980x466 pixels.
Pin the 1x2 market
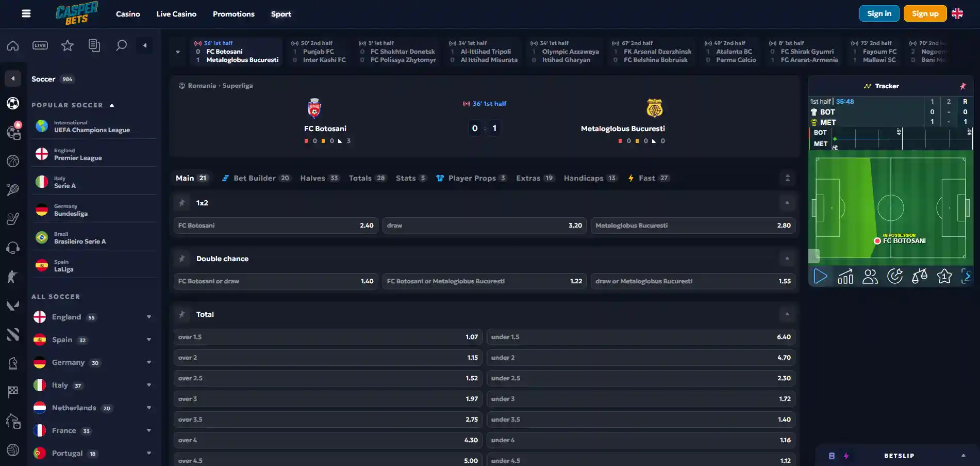(x=182, y=203)
